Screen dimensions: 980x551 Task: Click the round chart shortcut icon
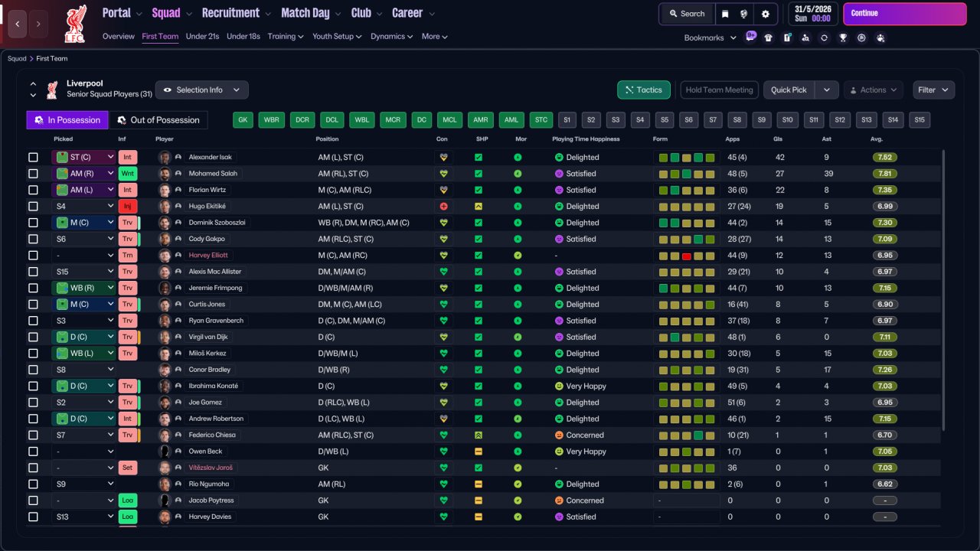[861, 37]
